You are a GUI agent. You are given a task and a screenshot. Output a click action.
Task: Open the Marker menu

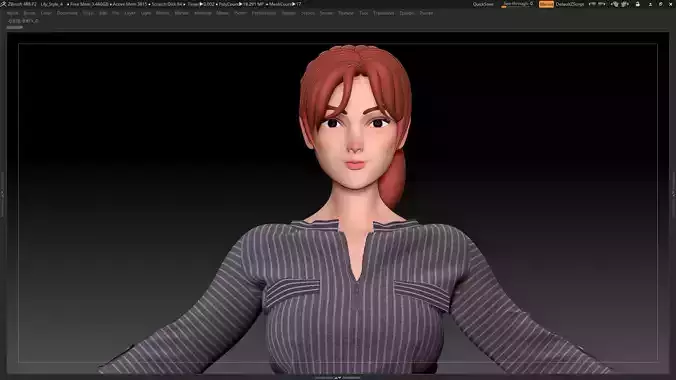pos(182,13)
